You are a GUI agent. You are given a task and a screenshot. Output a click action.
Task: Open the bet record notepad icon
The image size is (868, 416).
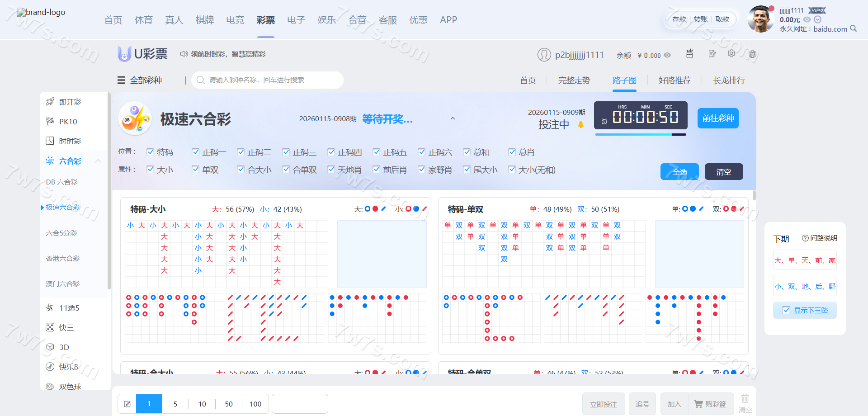pyautogui.click(x=712, y=54)
